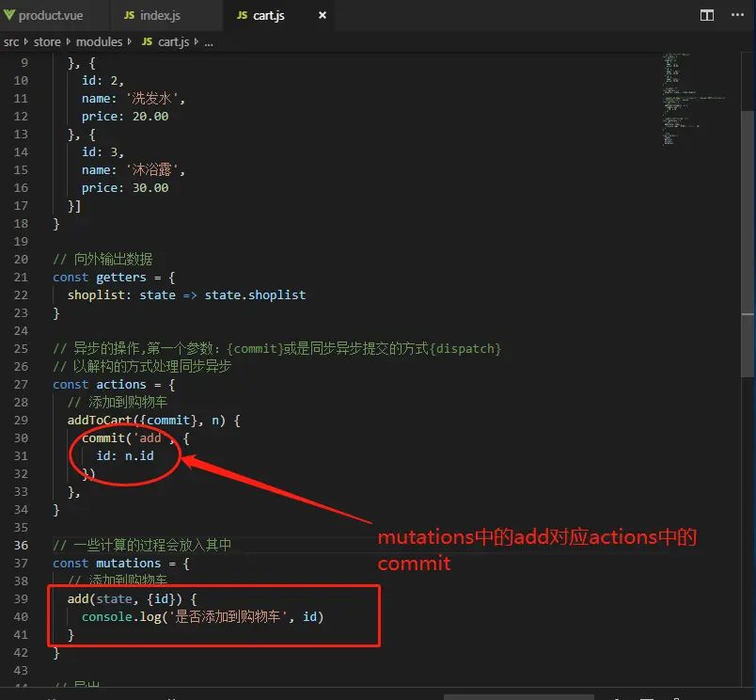This screenshot has height=700, width=756.
Task: Open the editor more actions menu
Action: [x=737, y=15]
